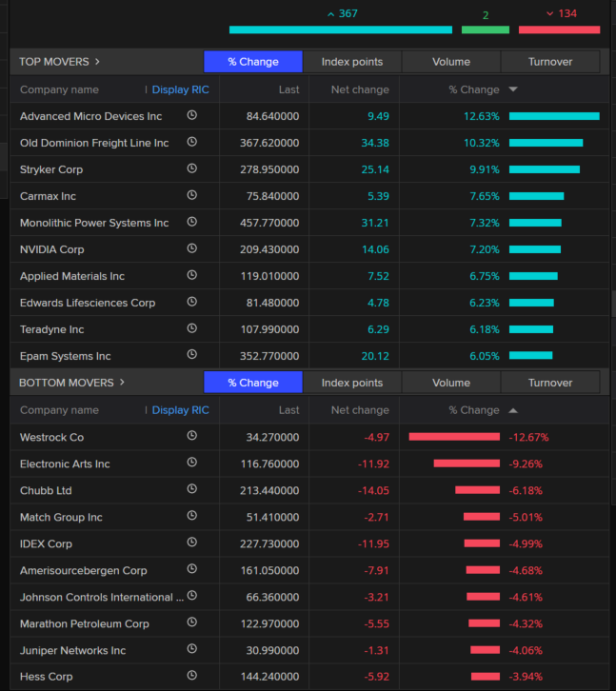Click clock icon beside Johnson Controls International
This screenshot has height=691, width=616.
191,596
